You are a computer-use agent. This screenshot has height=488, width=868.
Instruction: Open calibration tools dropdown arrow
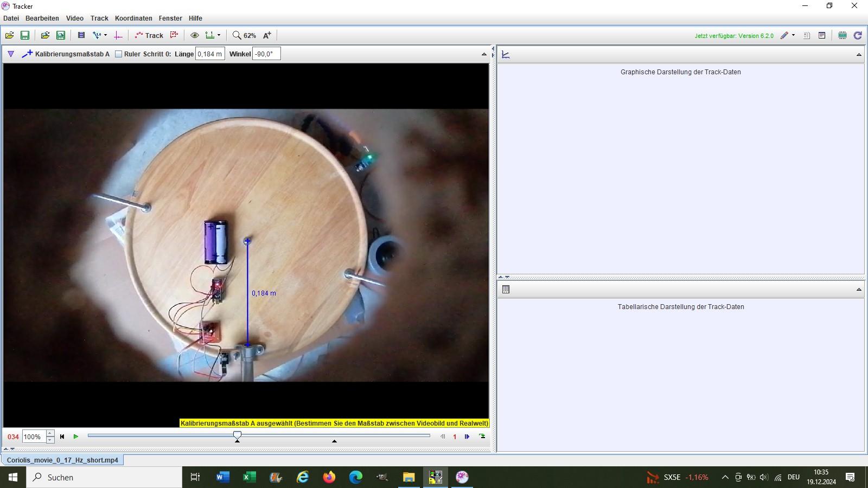(105, 35)
